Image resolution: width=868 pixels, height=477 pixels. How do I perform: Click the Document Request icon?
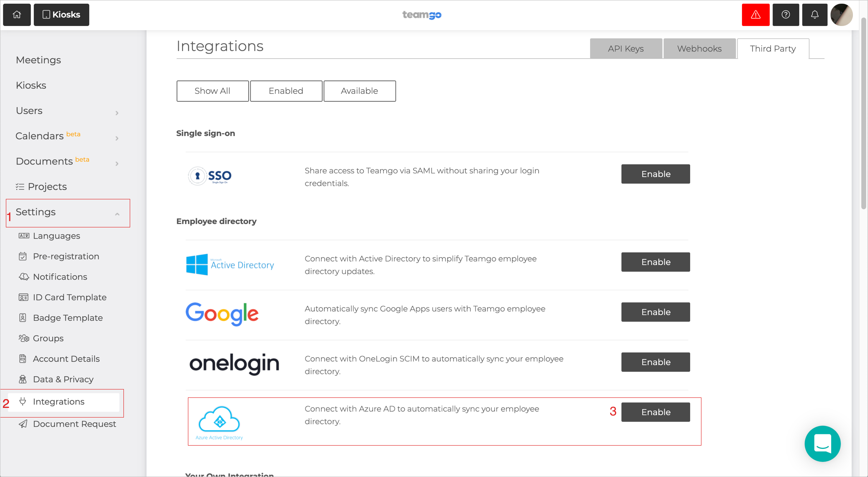coord(22,423)
